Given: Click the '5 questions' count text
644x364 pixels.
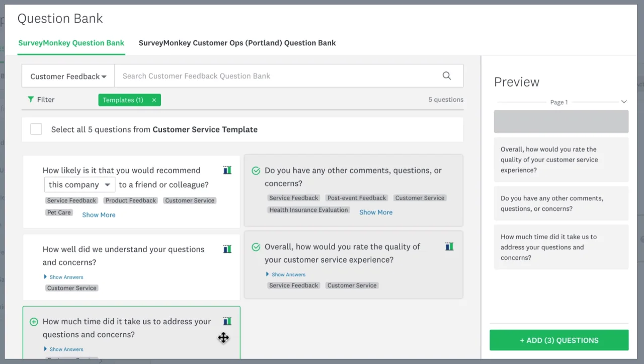Looking at the screenshot, I should [x=446, y=100].
